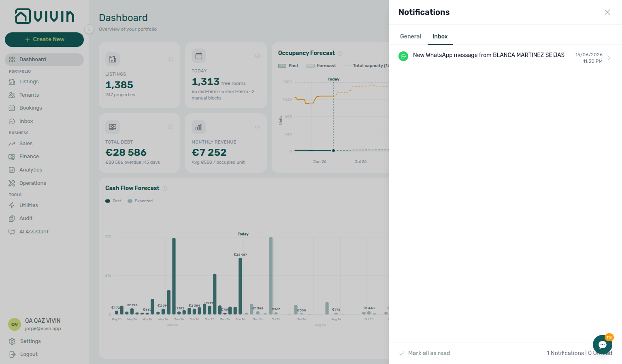Select the Inbox notifications tab
The image size is (622, 364).
[440, 36]
